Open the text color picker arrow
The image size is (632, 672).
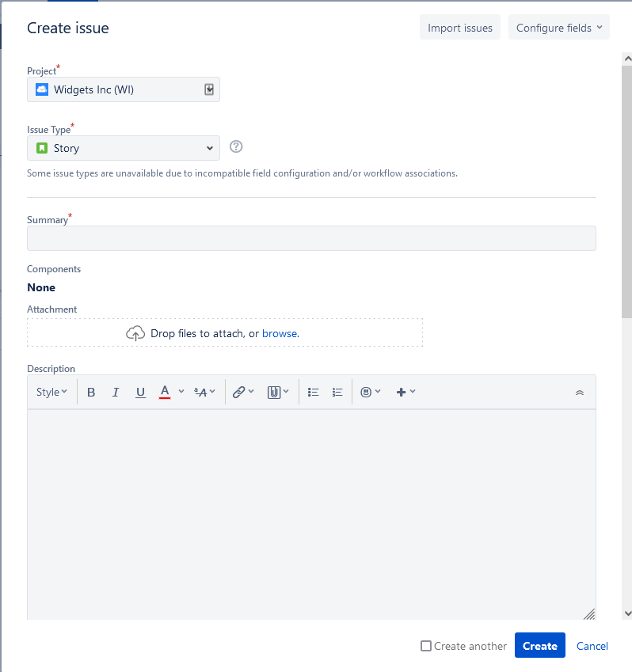(181, 392)
